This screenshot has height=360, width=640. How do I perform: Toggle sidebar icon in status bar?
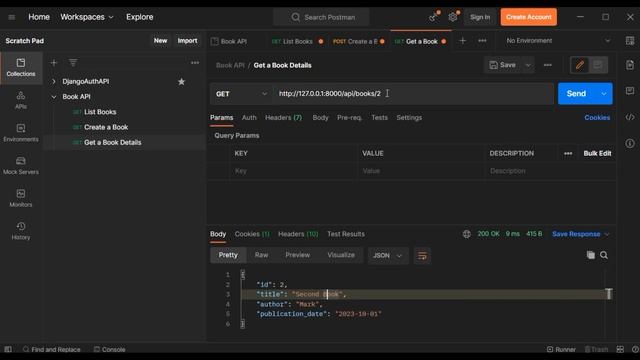pos(8,349)
